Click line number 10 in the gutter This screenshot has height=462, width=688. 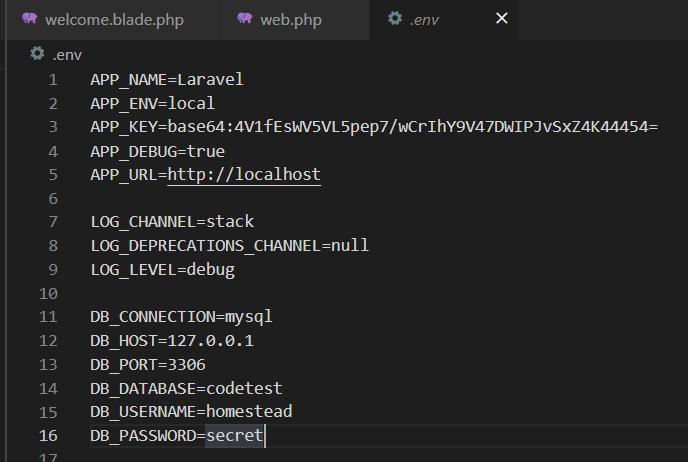48,294
